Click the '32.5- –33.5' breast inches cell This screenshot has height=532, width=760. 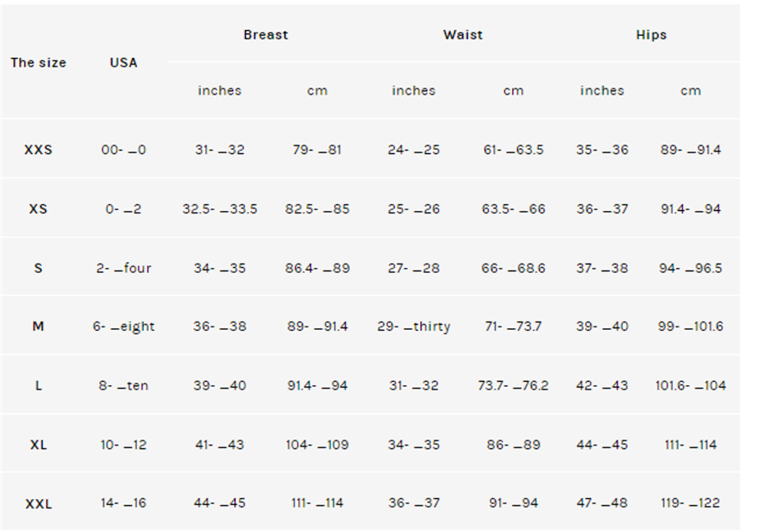220,209
